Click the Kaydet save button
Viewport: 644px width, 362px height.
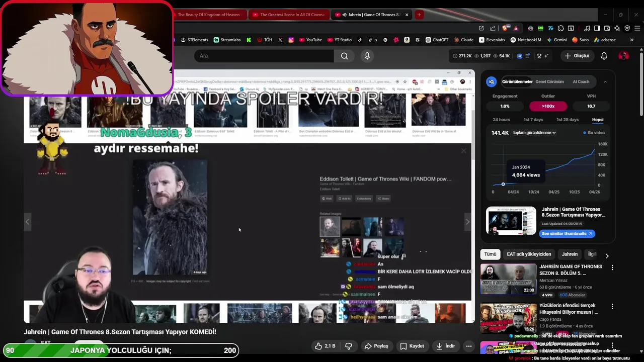pos(412,346)
